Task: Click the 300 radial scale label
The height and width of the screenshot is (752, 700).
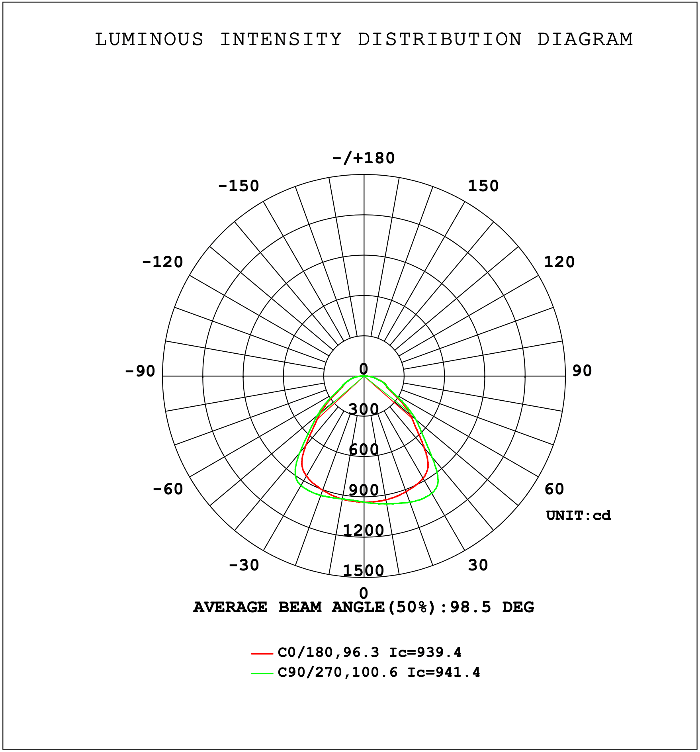Action: (364, 409)
